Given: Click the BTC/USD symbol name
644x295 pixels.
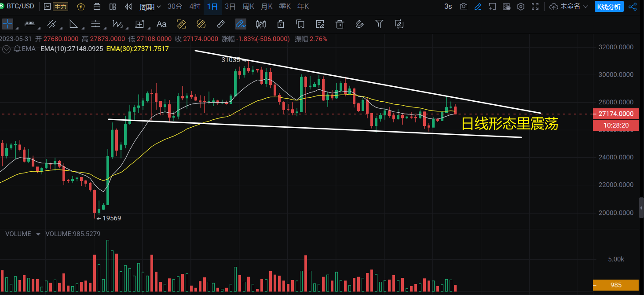Looking at the screenshot, I should (20, 7).
